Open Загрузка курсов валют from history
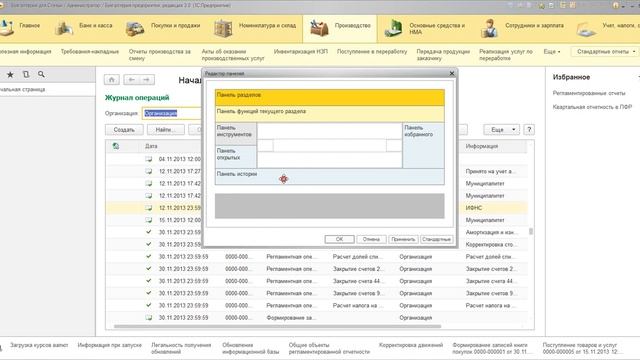This screenshot has height=360, width=640. (39, 345)
